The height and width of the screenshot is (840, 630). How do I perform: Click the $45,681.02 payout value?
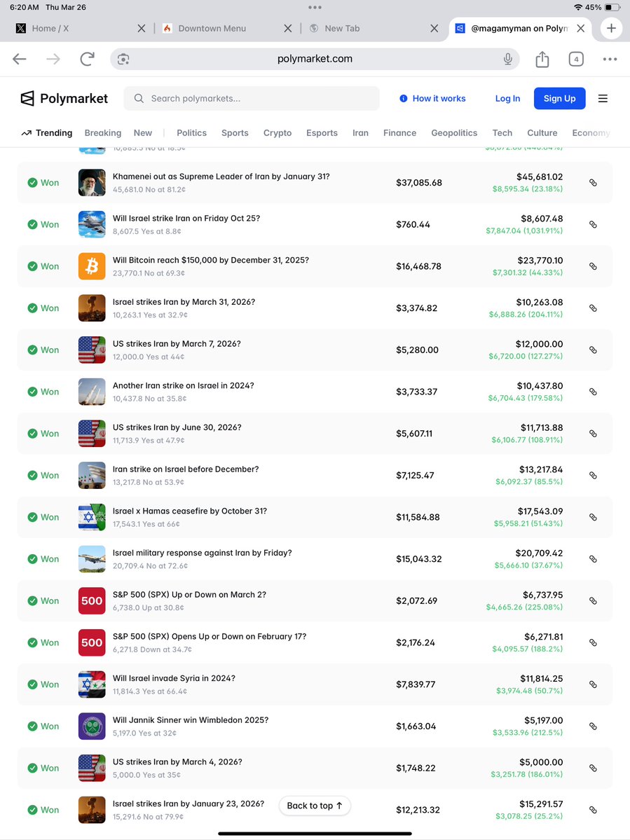540,177
